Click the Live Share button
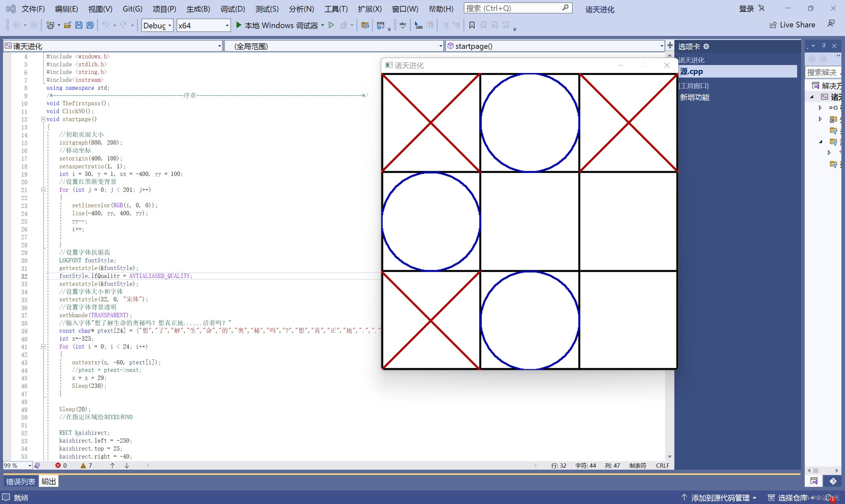845x504 pixels. click(792, 25)
